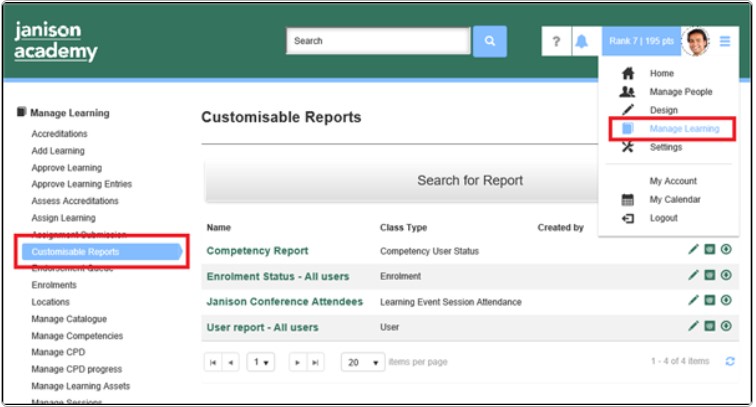This screenshot has height=407, width=756.
Task: Click the blue magnifier search button
Action: 489,41
